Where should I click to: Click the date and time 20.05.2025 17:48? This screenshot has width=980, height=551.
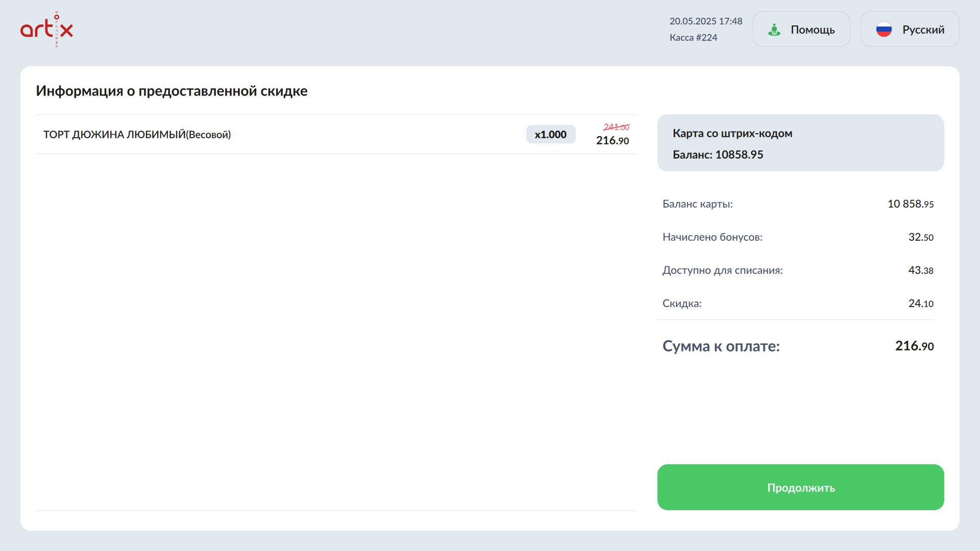click(x=705, y=21)
